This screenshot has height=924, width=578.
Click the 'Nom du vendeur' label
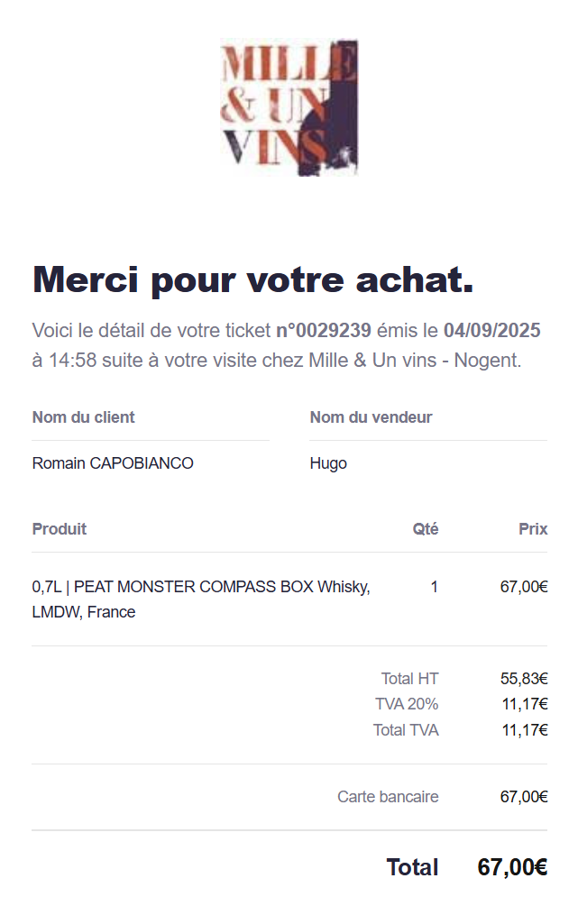(371, 417)
